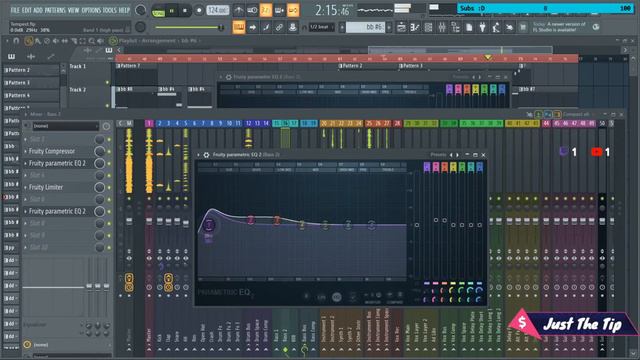The height and width of the screenshot is (360, 640).
Task: Click next preset arrow in EQ 2 window
Action: click(457, 155)
